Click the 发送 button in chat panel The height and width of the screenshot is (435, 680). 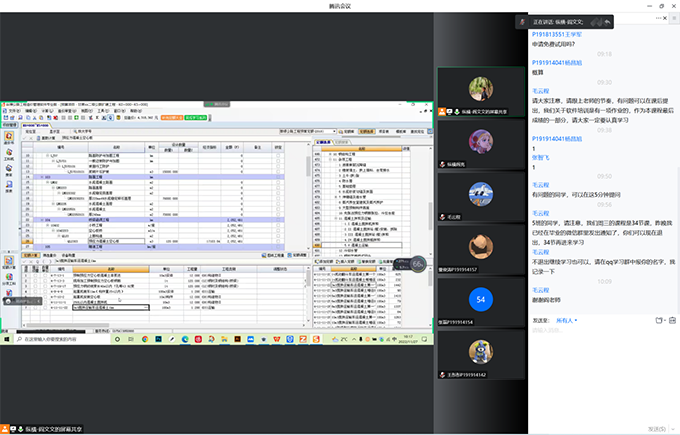coord(658,427)
